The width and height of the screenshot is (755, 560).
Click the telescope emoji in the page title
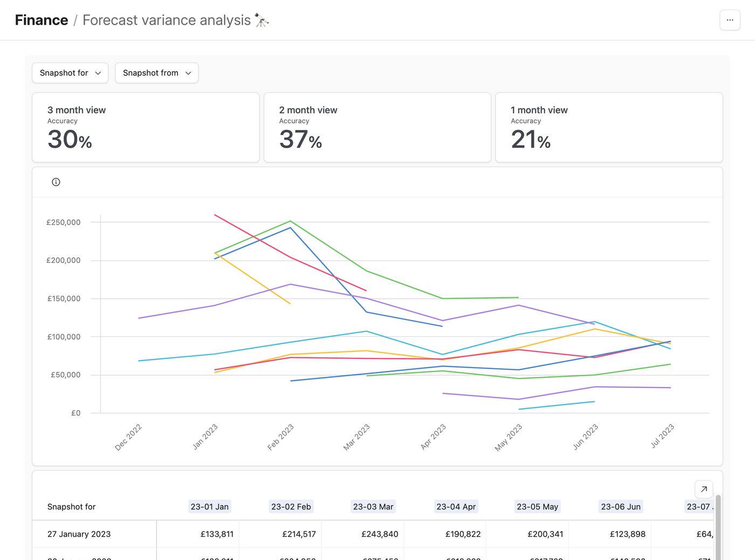click(262, 19)
